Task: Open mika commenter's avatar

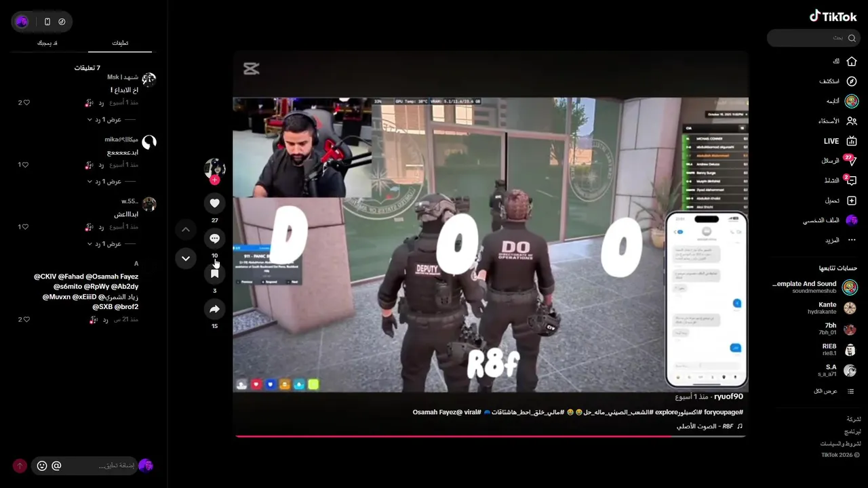Action: click(x=149, y=142)
